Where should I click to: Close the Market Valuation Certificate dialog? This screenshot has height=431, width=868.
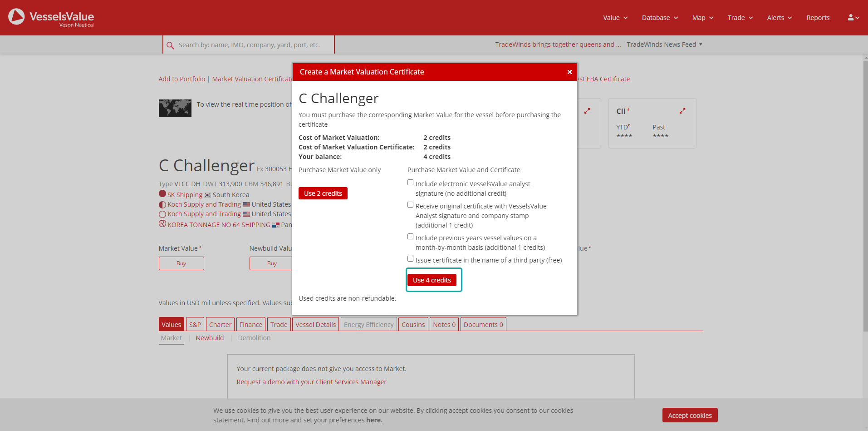tap(569, 72)
